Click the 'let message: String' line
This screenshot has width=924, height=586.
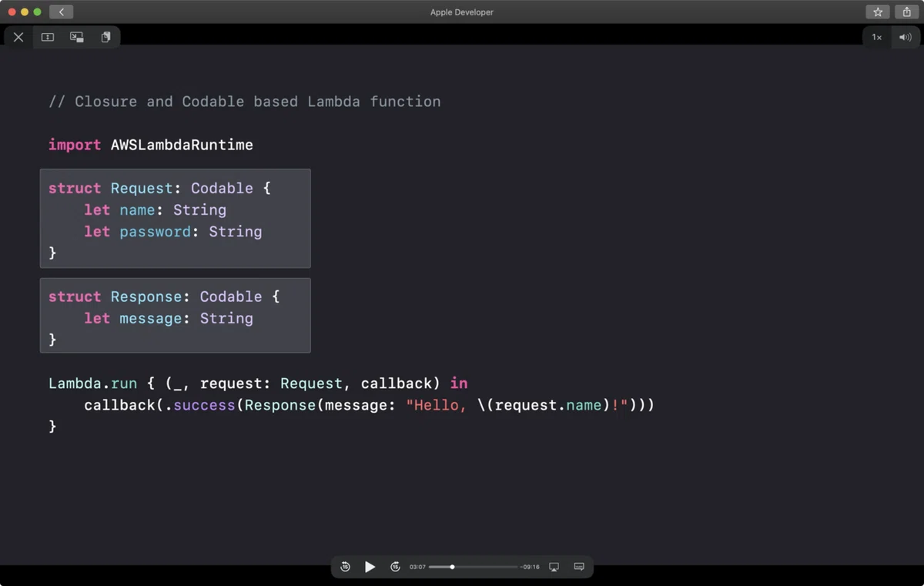click(169, 318)
